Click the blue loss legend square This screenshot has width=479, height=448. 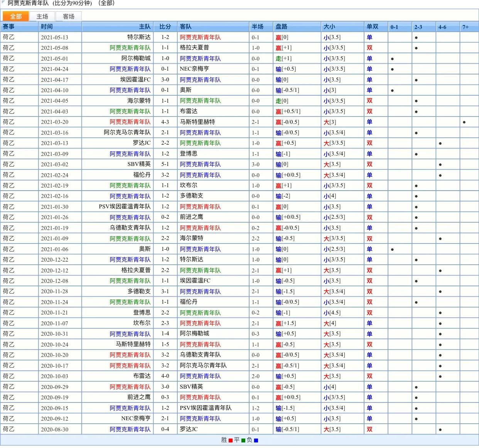pyautogui.click(x=256, y=440)
